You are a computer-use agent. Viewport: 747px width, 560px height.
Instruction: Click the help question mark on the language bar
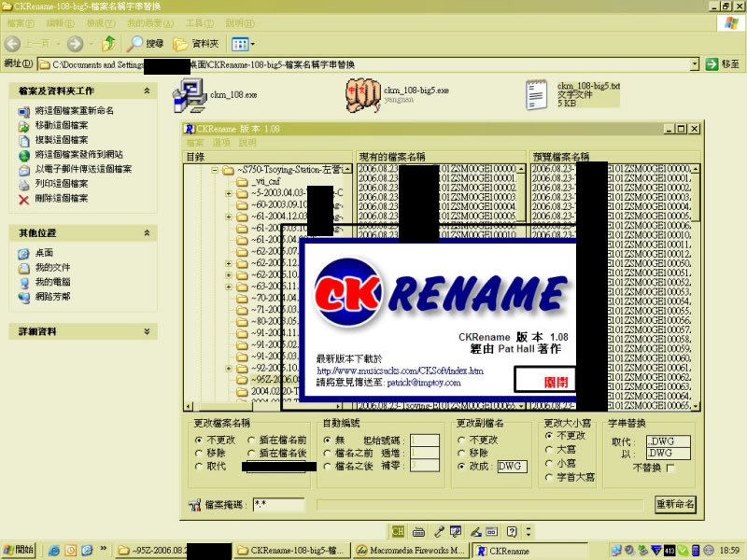coord(511,531)
